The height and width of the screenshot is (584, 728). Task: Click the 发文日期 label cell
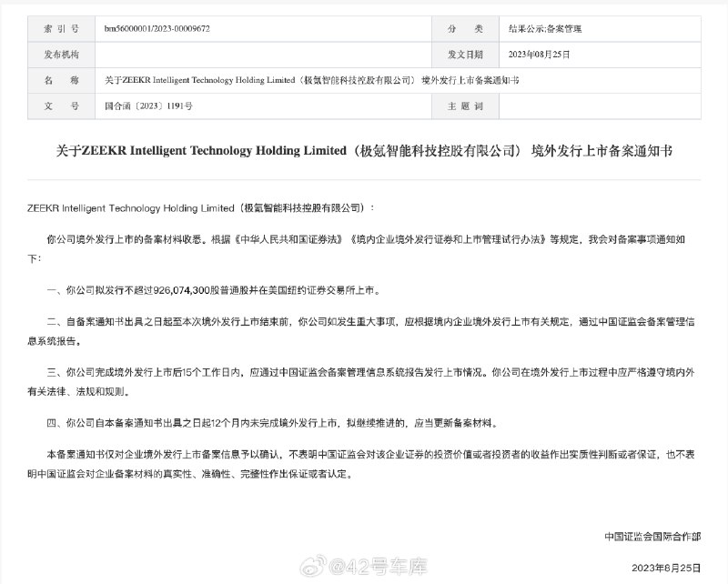click(x=465, y=55)
